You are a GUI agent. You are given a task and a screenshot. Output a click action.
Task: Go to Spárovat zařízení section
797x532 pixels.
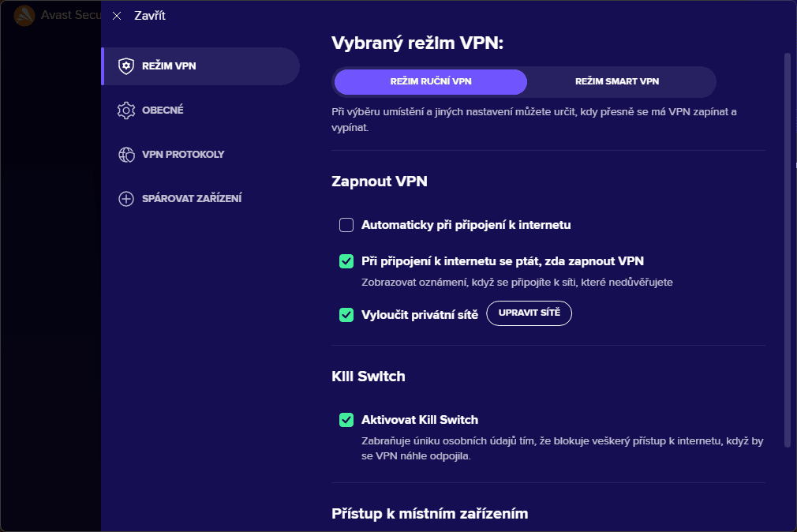[x=192, y=199]
